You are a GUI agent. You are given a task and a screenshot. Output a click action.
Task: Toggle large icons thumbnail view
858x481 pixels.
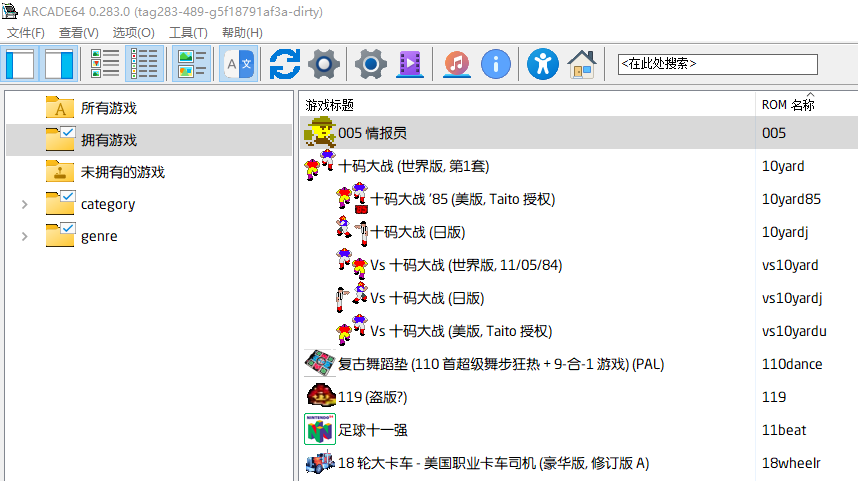click(192, 64)
